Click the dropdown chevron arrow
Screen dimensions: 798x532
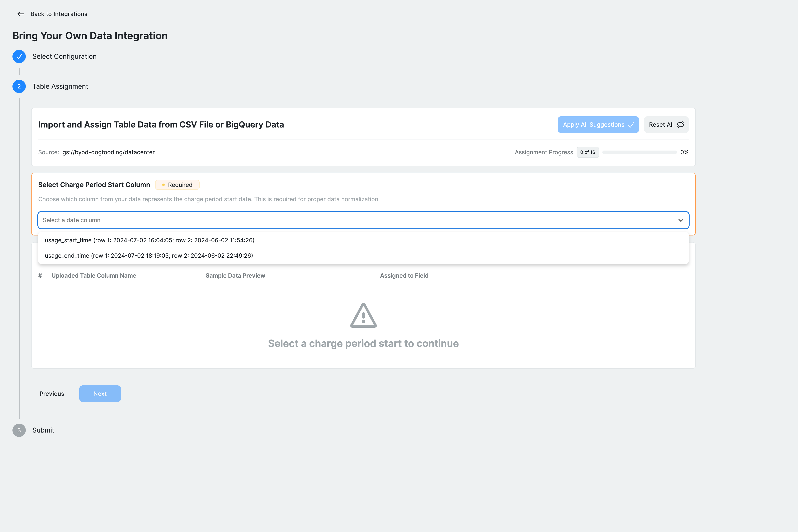[681, 220]
